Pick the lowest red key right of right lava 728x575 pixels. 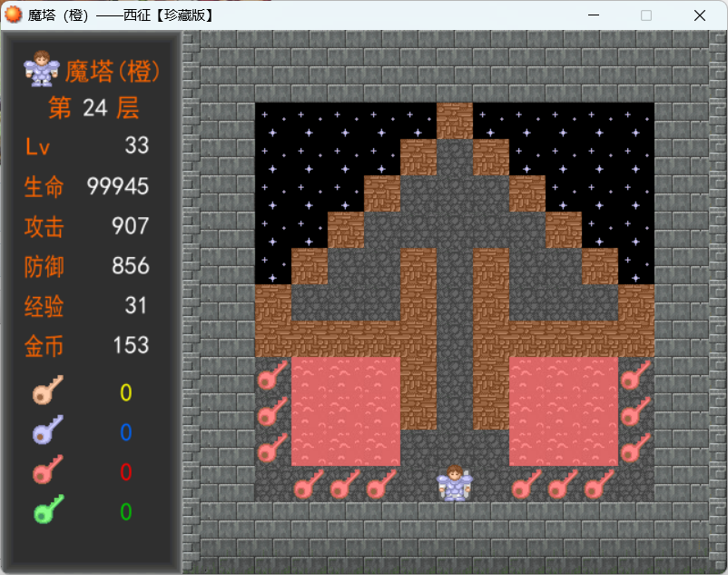[x=636, y=447]
